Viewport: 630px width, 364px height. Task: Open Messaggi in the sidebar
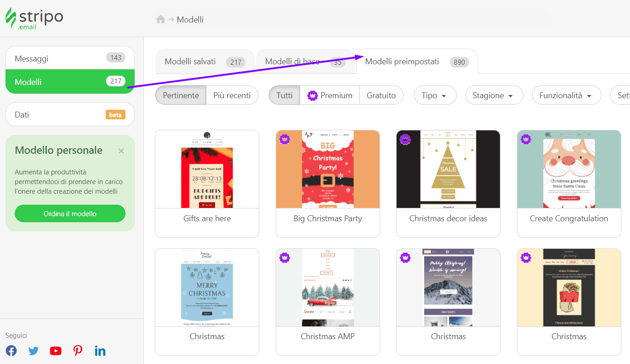[x=70, y=58]
